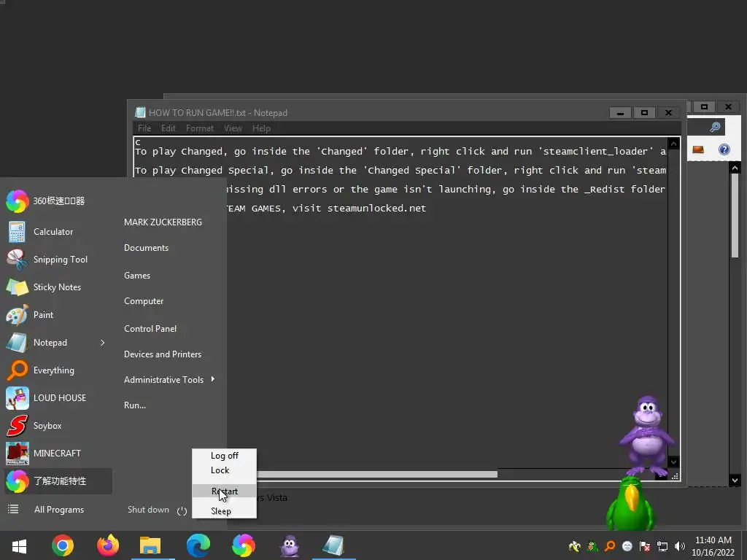Open the highlighted Chinese-labeled 360 entry
Screen dimensions: 747x560
[x=58, y=481]
